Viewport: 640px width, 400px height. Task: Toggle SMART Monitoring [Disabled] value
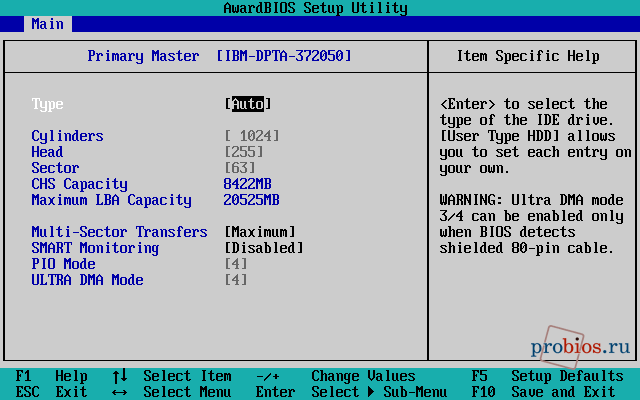264,248
